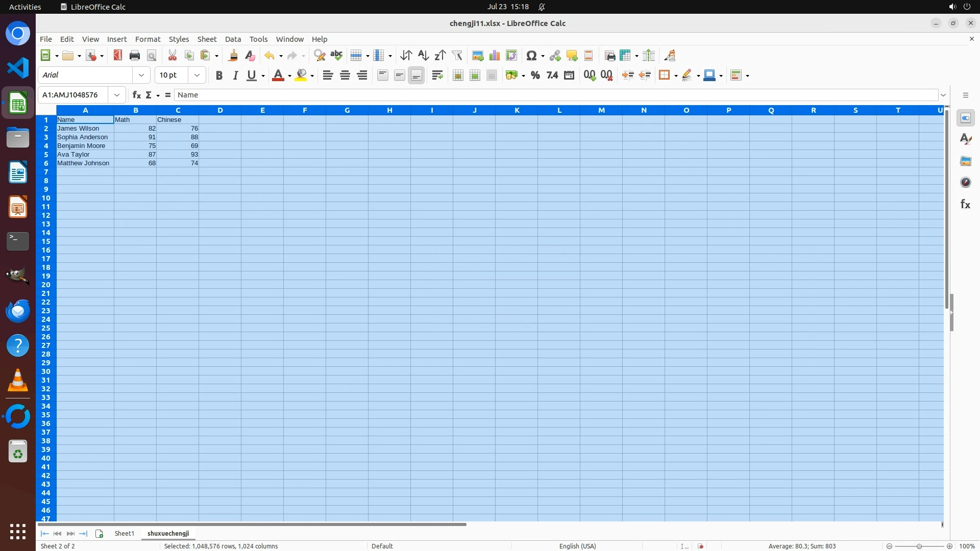Click the zoom slider in status bar
The image size is (980, 551).
click(919, 546)
